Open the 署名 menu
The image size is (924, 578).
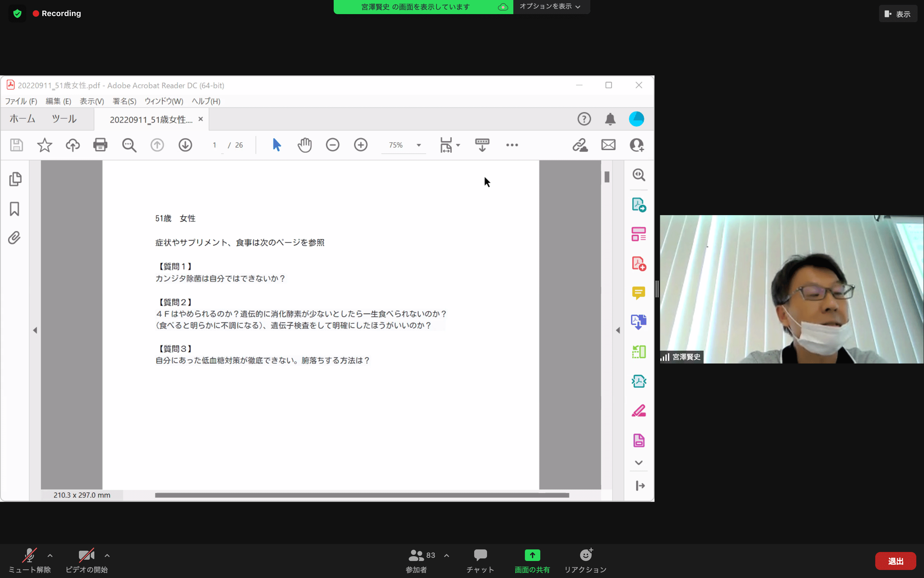124,101
